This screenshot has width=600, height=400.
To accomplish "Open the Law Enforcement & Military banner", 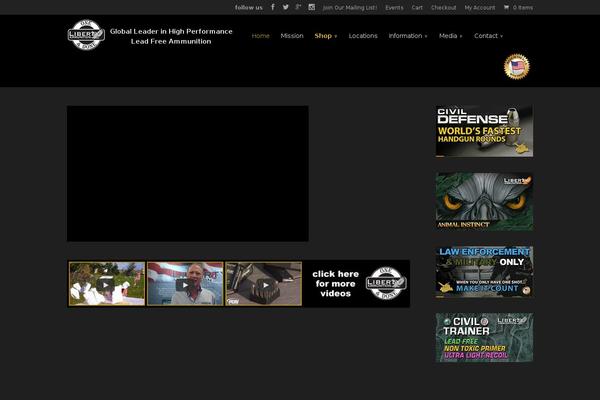I will pos(484,271).
